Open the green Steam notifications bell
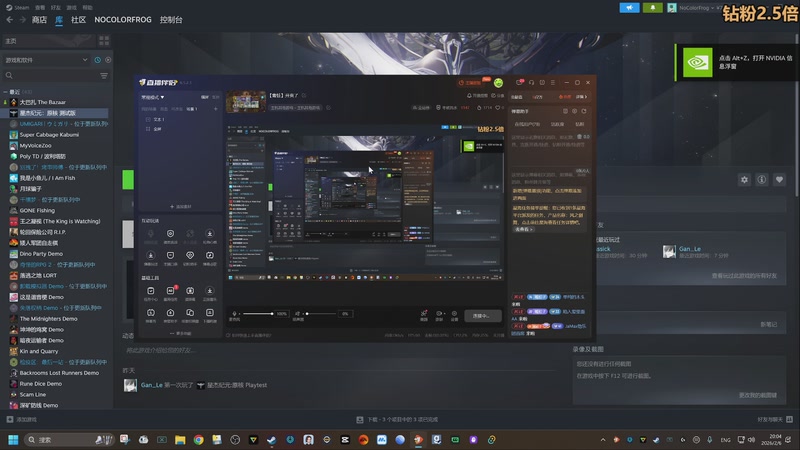800x450 pixels. (653, 8)
